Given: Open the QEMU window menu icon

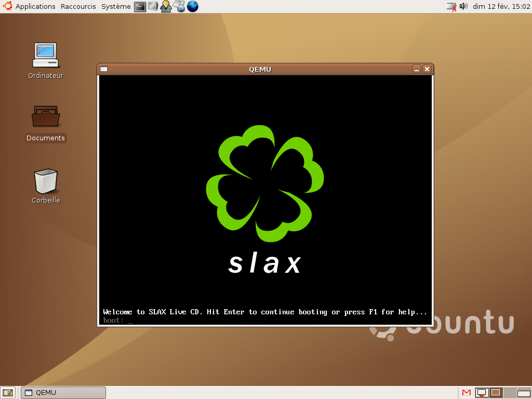Looking at the screenshot, I should coord(104,69).
